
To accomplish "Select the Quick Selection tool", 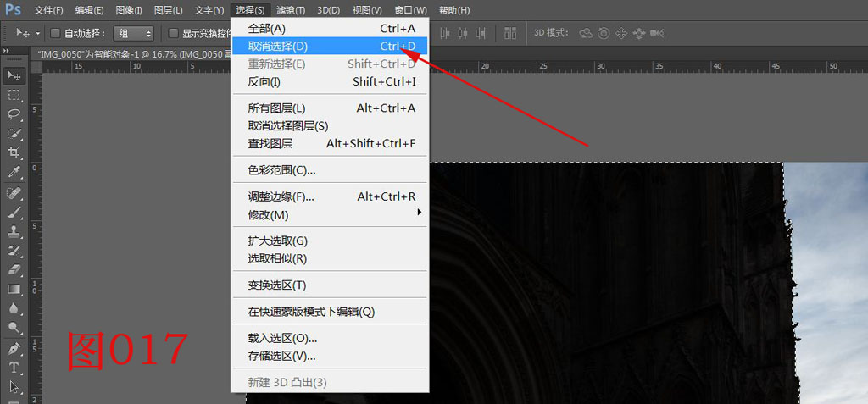I will [14, 133].
